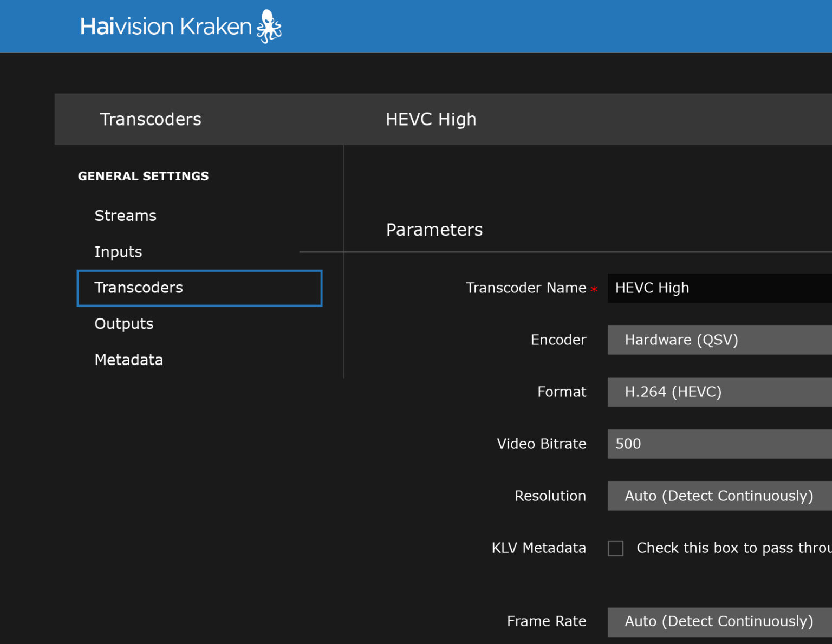This screenshot has height=644, width=832.
Task: Click the required-field asterisk next to Transcoder Name
Action: pyautogui.click(x=594, y=289)
